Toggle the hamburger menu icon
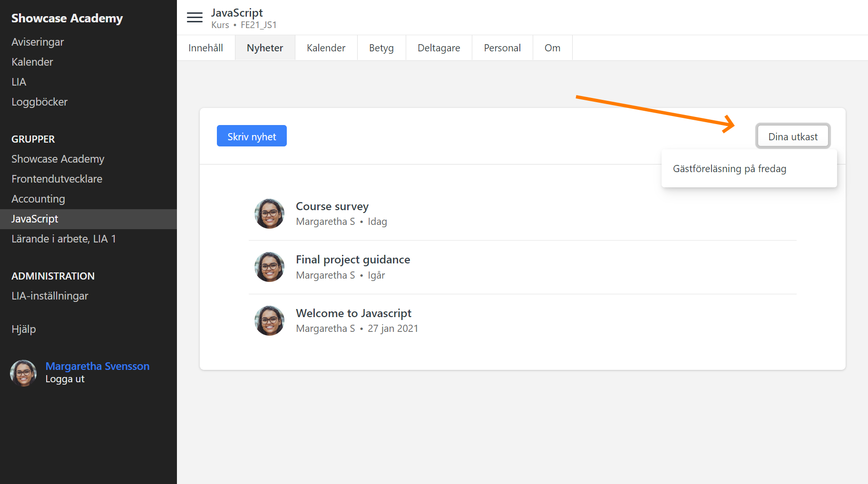The width and height of the screenshot is (868, 484). 195,18
